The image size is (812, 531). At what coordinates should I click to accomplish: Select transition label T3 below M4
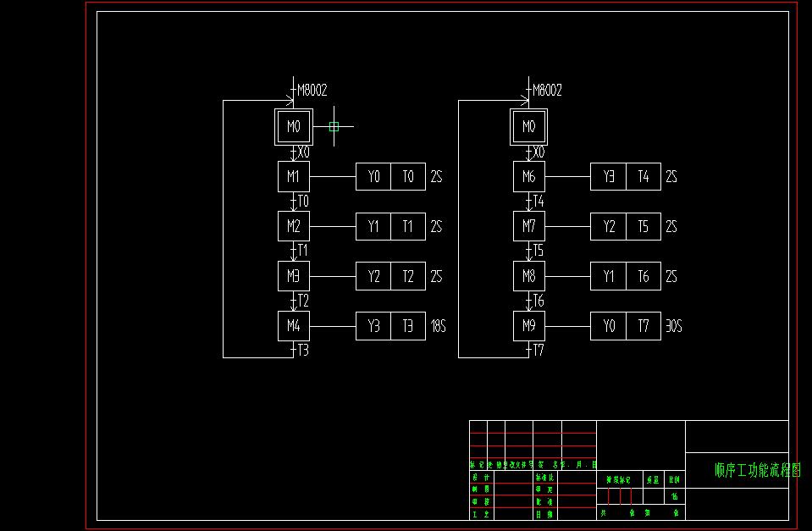[x=303, y=351]
